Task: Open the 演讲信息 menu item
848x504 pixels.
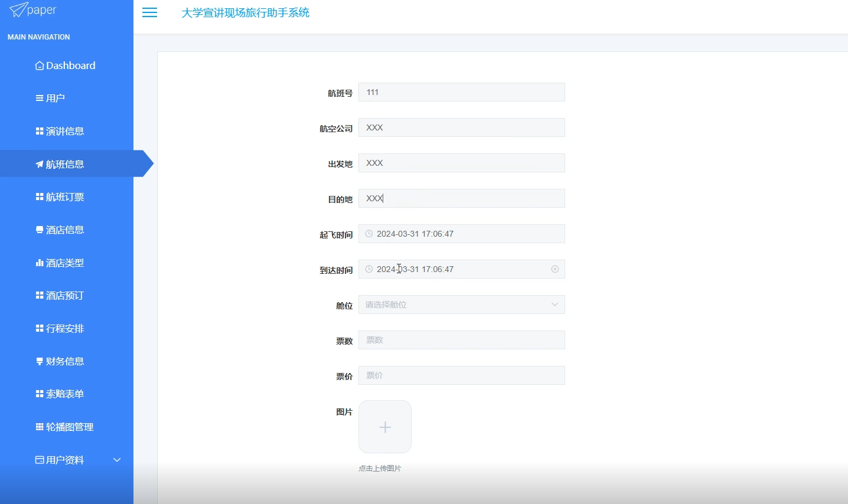Action: pyautogui.click(x=67, y=131)
